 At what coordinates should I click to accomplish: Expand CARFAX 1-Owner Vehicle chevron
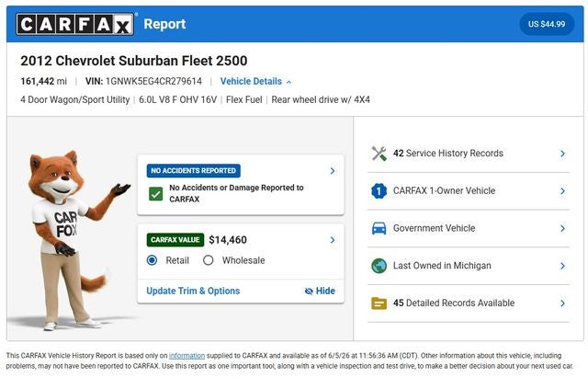pos(562,191)
